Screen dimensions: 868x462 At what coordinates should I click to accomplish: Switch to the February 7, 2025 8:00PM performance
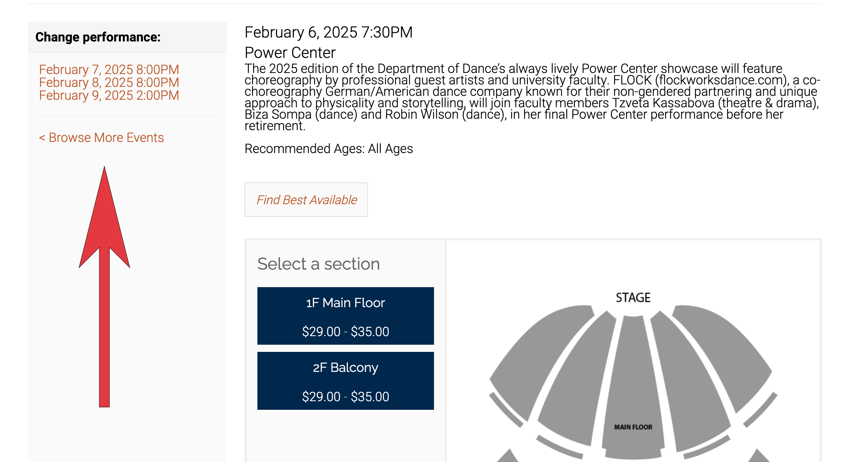(x=109, y=70)
